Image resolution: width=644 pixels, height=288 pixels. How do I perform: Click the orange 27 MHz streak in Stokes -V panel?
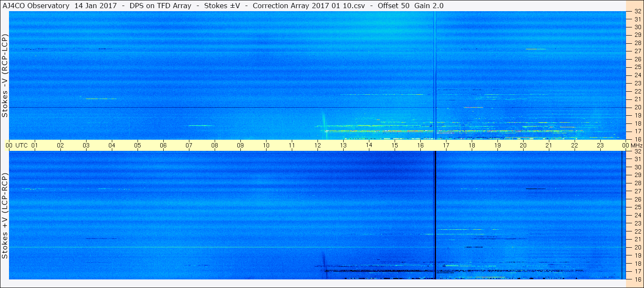tap(536, 49)
